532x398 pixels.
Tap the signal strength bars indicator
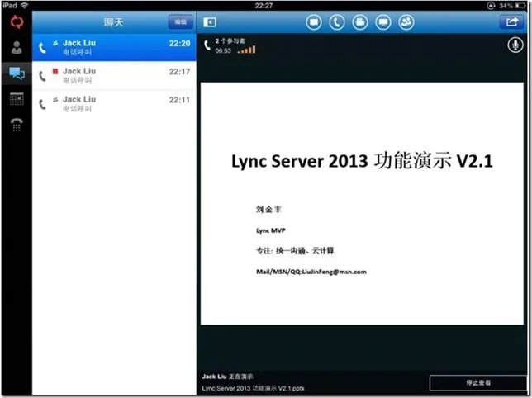pos(247,50)
